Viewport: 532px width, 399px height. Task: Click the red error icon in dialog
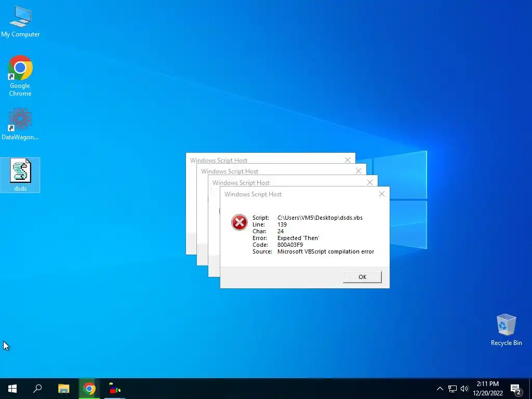[x=239, y=222]
